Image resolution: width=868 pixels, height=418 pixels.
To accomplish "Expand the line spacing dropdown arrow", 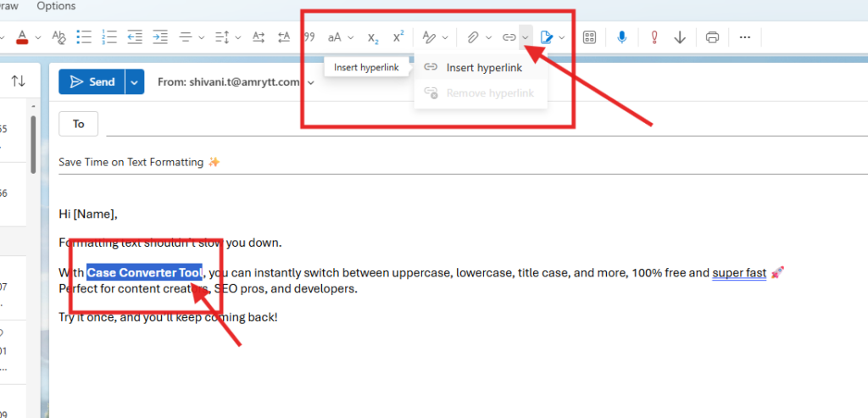I will tap(238, 37).
